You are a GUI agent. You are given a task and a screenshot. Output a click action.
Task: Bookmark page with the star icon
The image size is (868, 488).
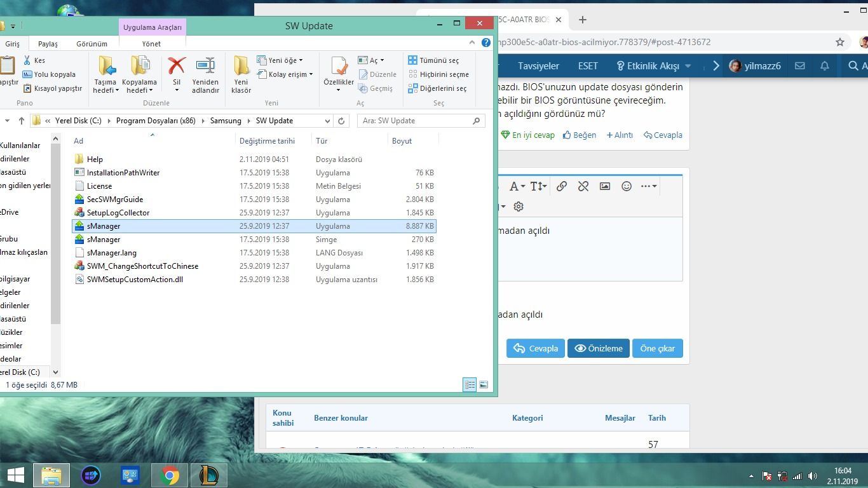point(840,42)
